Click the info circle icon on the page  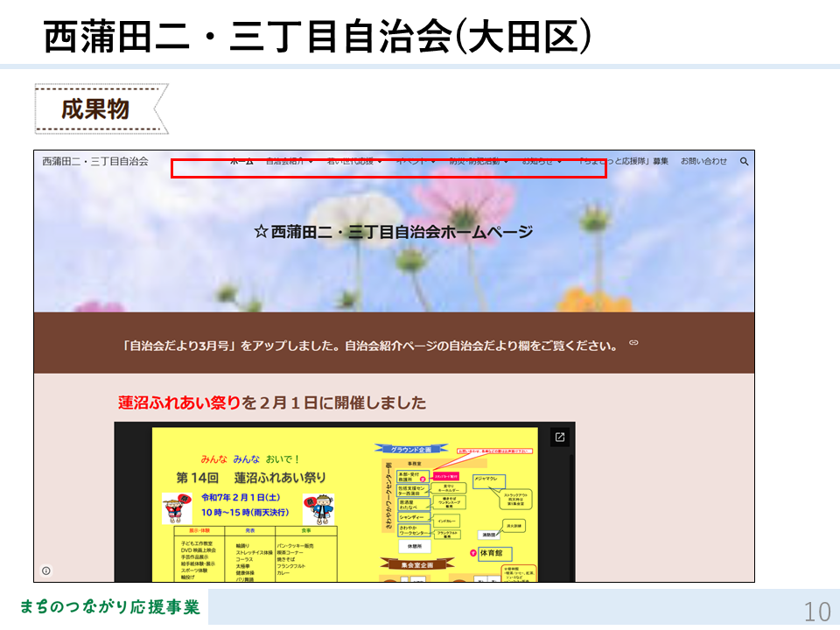[46, 570]
